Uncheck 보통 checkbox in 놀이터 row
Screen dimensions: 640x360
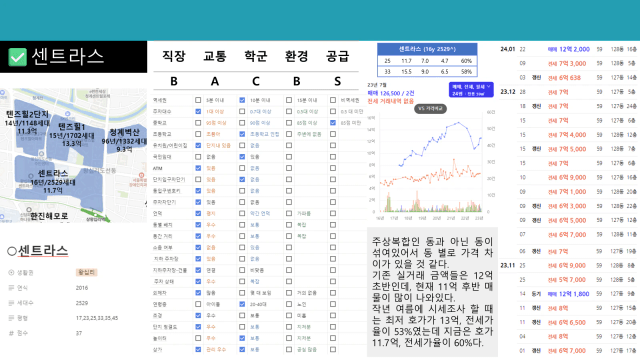click(242, 338)
